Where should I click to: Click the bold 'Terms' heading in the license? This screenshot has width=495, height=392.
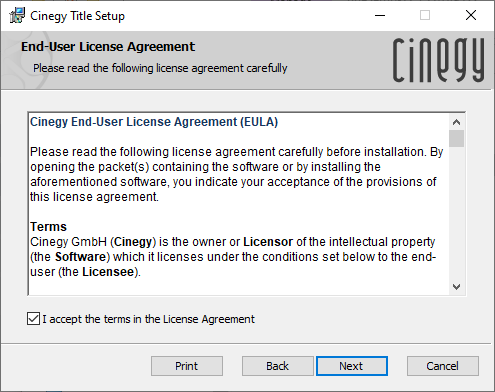(x=49, y=227)
